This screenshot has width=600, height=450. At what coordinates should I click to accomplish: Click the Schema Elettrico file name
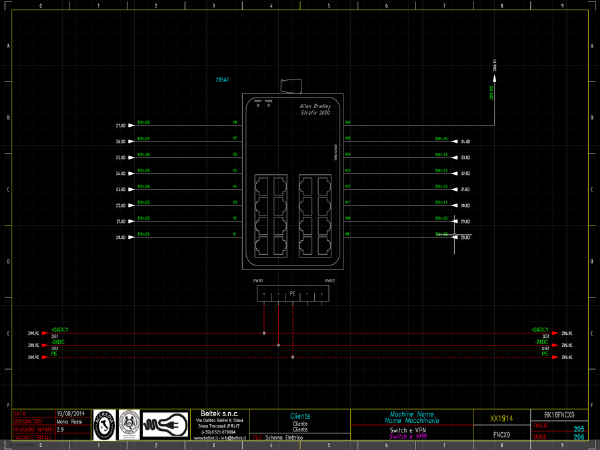tap(284, 437)
